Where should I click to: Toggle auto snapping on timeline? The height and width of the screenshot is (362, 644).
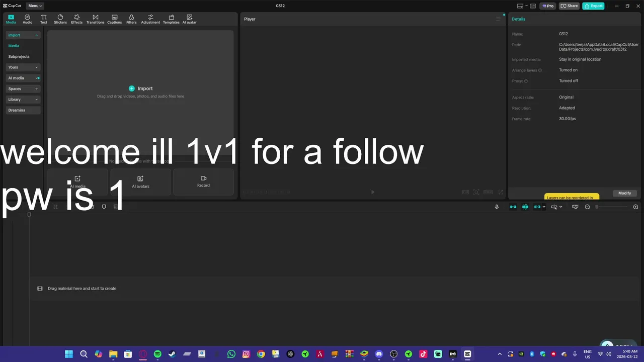(525, 207)
